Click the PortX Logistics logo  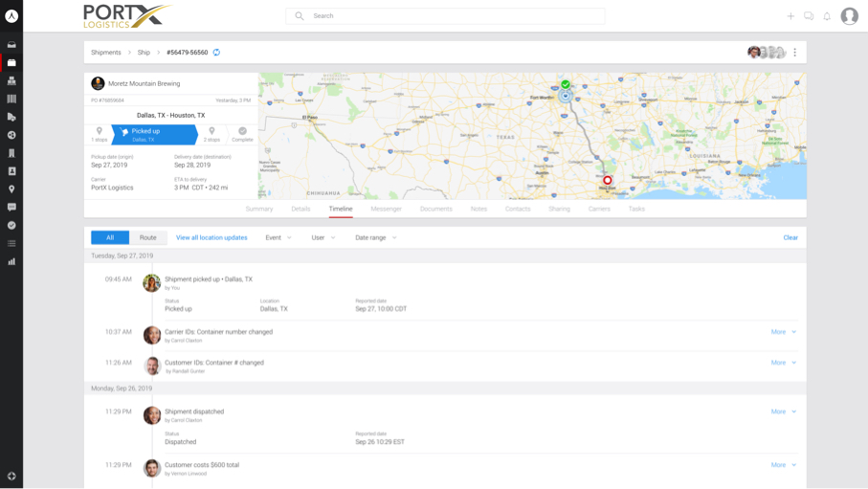[x=126, y=16]
